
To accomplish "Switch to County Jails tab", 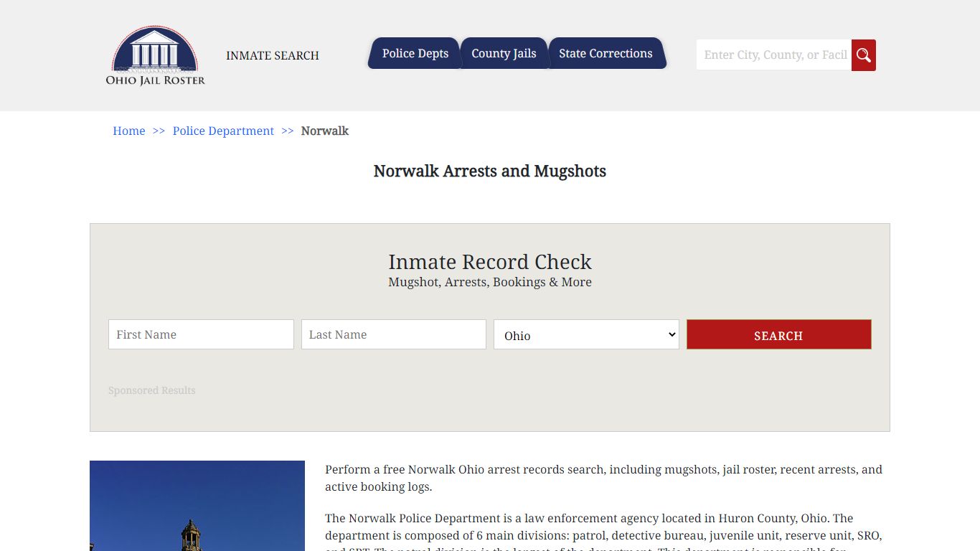I will [x=504, y=53].
